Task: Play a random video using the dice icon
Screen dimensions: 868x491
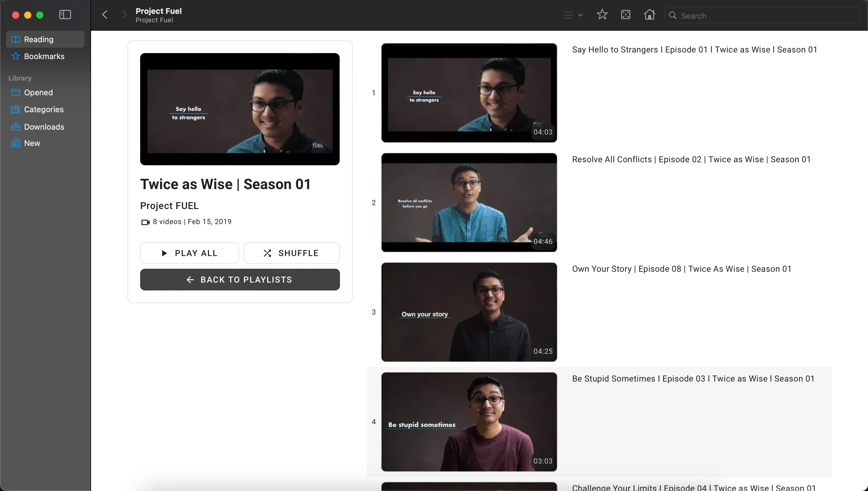Action: click(x=625, y=14)
